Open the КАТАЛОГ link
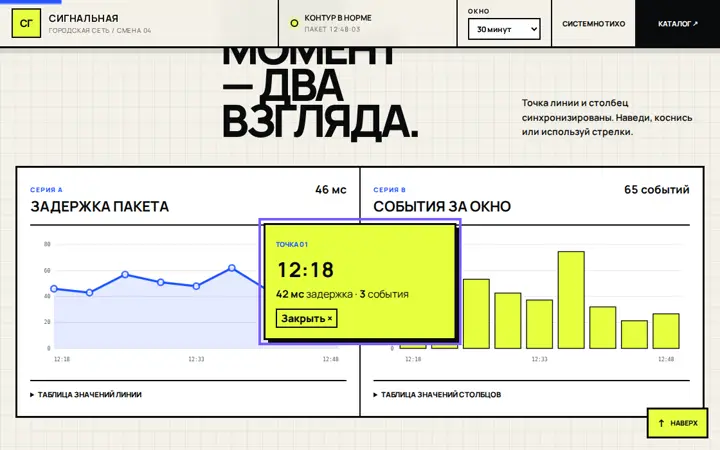Viewport: 720px width, 450px height. point(677,23)
